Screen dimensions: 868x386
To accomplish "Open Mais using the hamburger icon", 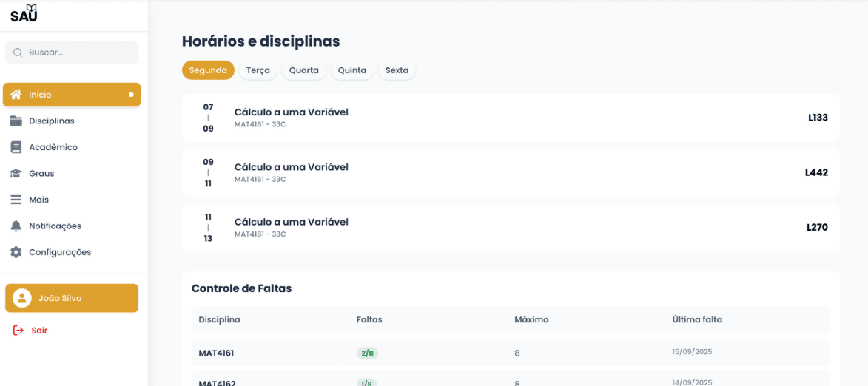I will (x=16, y=200).
